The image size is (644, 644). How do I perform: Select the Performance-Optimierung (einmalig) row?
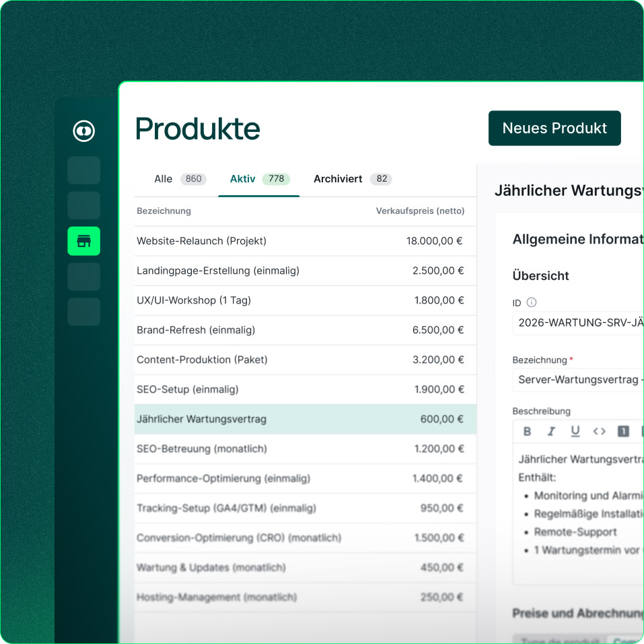click(306, 478)
